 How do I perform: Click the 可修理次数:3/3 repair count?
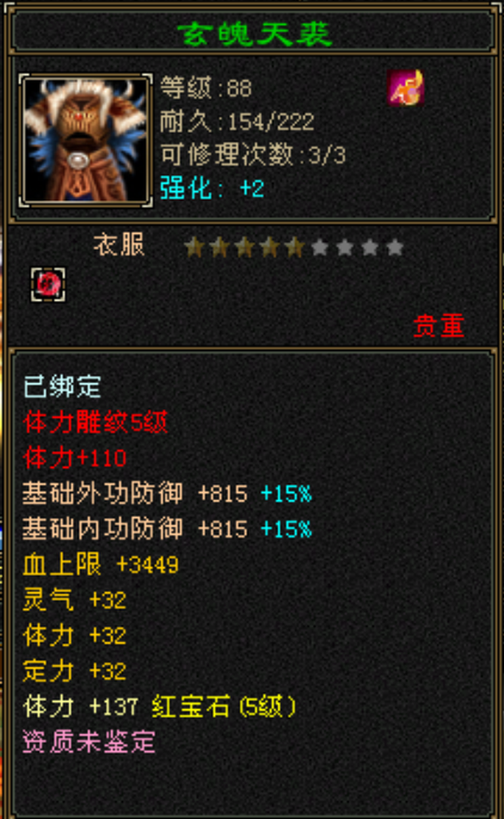(253, 155)
